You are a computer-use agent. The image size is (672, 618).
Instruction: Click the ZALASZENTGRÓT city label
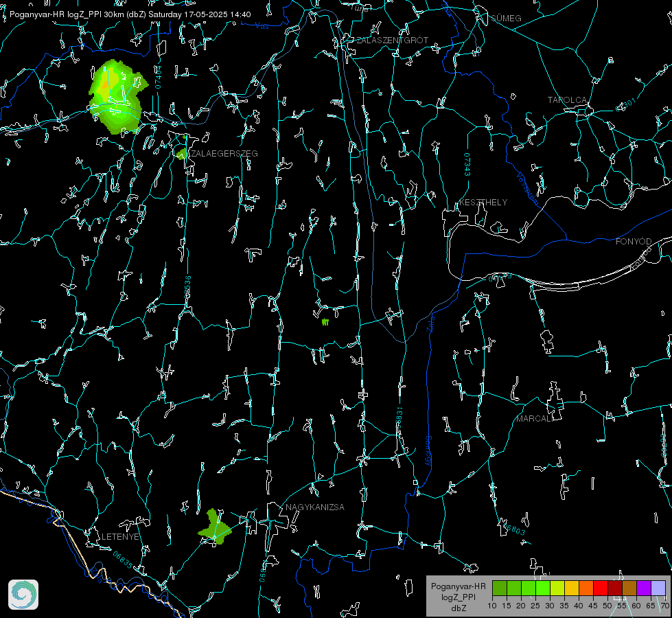pos(392,41)
